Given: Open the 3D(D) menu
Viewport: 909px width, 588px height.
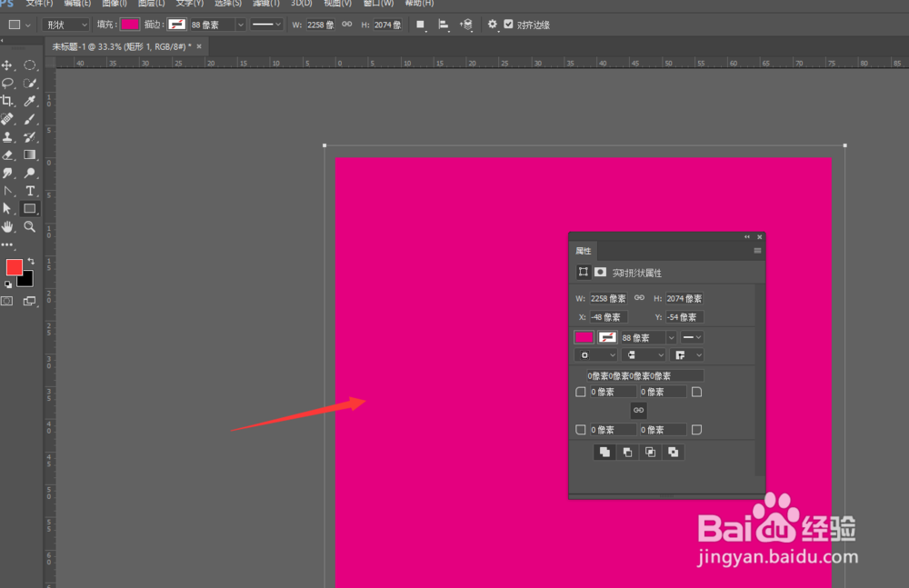Looking at the screenshot, I should click(302, 4).
